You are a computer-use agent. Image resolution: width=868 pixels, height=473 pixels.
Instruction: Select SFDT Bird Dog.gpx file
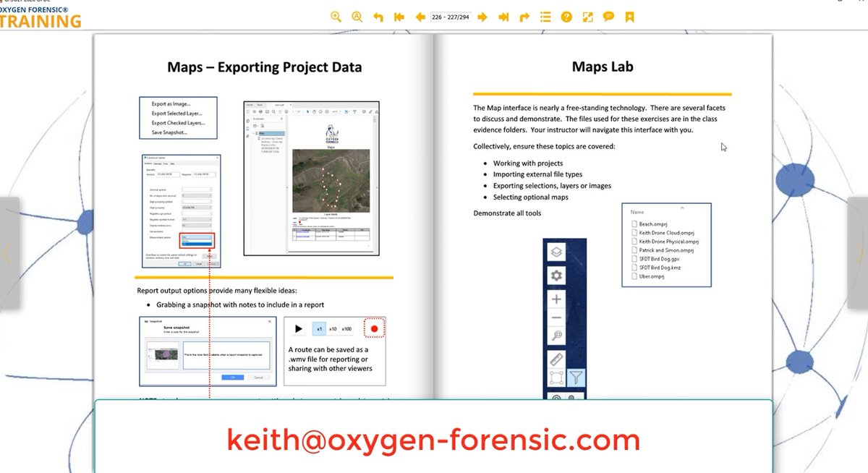pyautogui.click(x=655, y=259)
